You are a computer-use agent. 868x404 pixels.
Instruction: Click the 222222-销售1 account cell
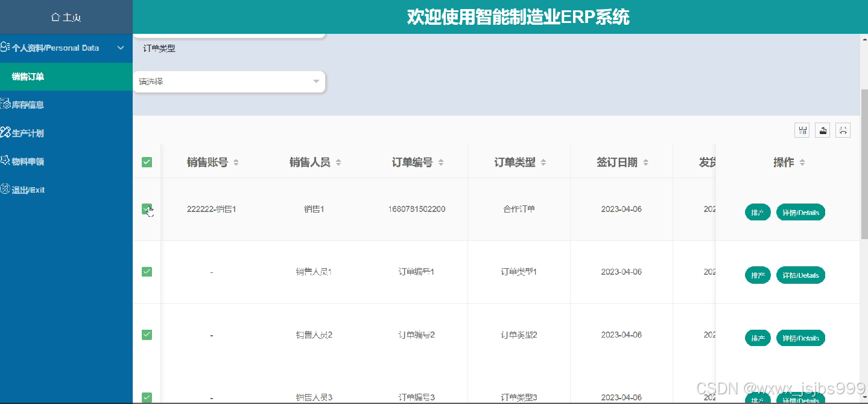[211, 209]
